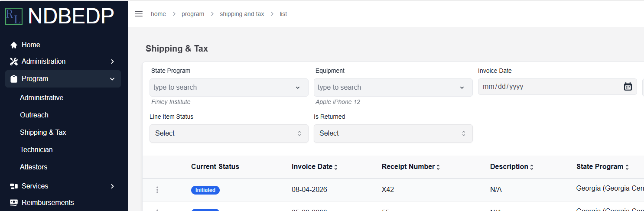Open the Technician submenu item
The width and height of the screenshot is (644, 211).
tap(36, 150)
